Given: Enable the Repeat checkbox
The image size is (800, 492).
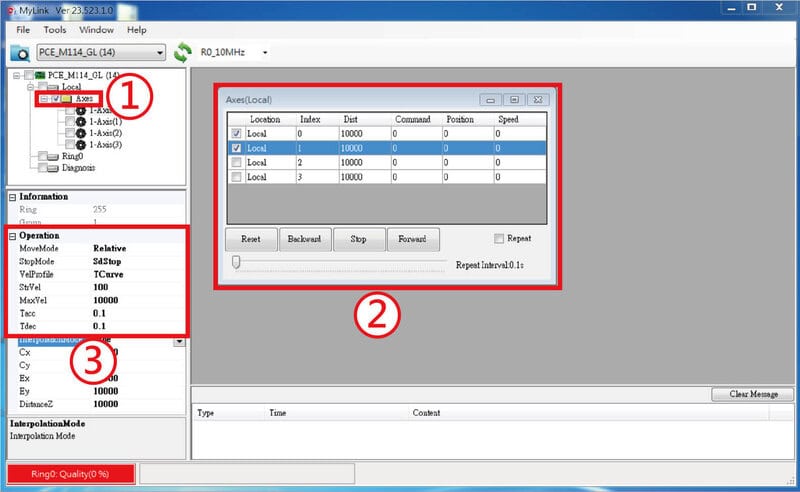Looking at the screenshot, I should tap(499, 238).
